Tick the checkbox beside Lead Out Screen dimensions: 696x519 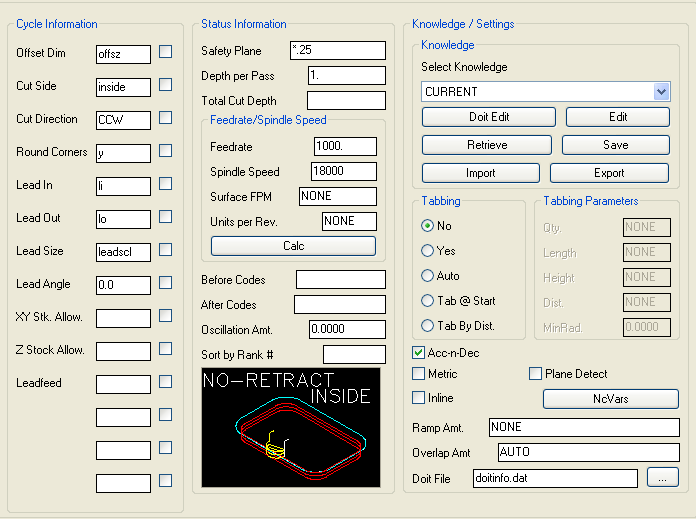[x=166, y=217]
